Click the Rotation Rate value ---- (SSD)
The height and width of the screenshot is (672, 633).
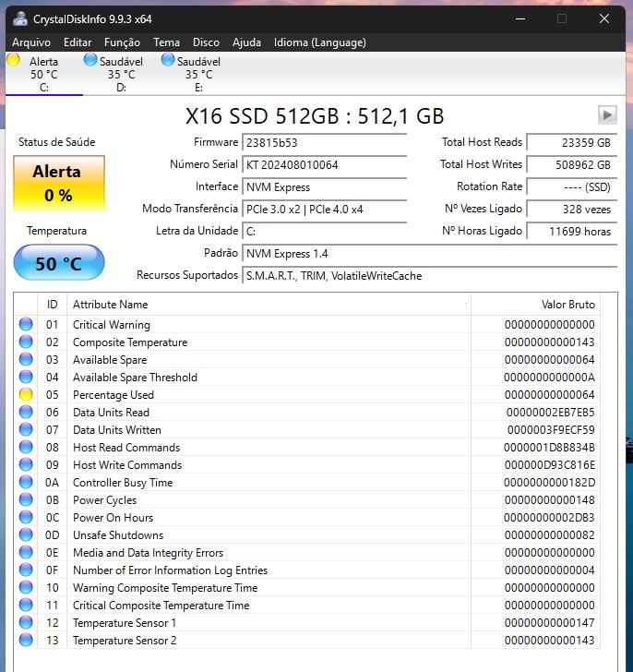tap(572, 186)
